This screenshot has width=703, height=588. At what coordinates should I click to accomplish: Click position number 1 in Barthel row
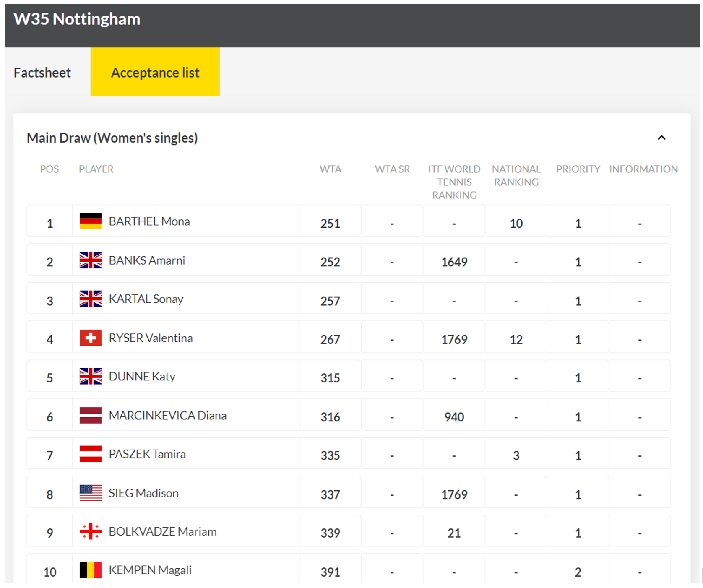click(x=50, y=224)
